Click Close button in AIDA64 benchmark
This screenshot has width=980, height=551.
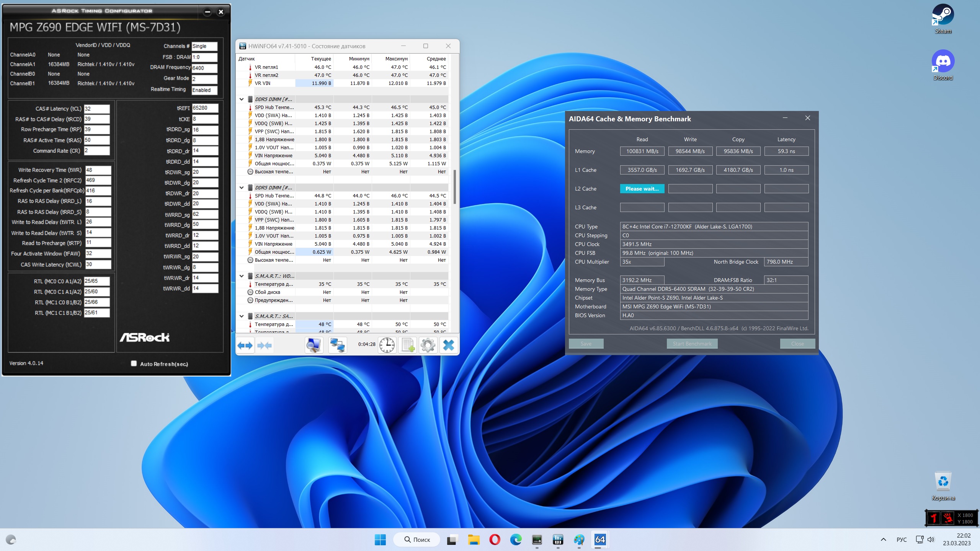[x=797, y=344]
